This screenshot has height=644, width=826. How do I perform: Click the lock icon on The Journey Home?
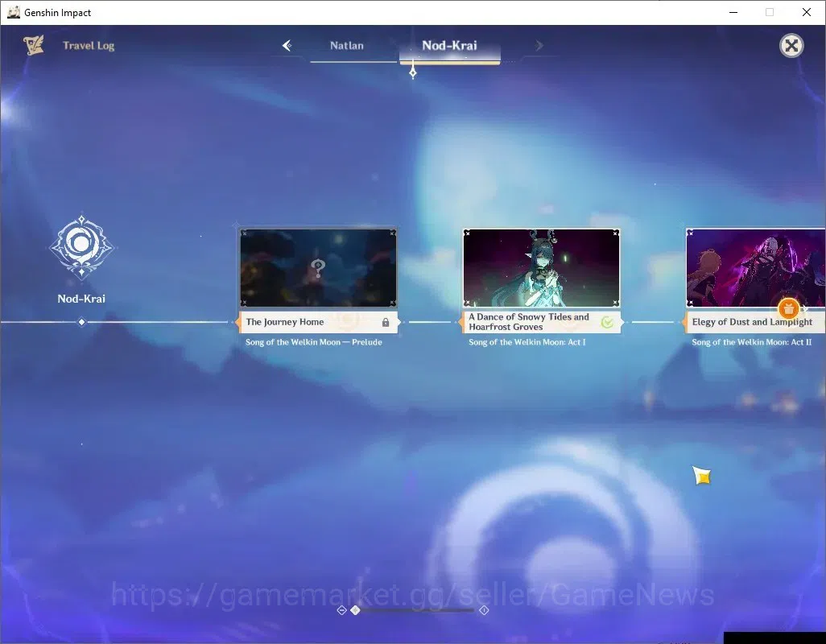tap(386, 322)
